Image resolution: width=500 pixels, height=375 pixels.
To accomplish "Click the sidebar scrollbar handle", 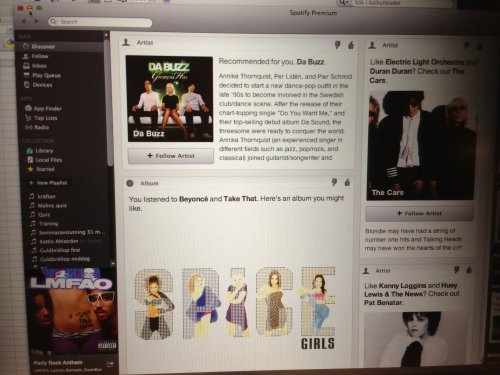I will pos(108,100).
